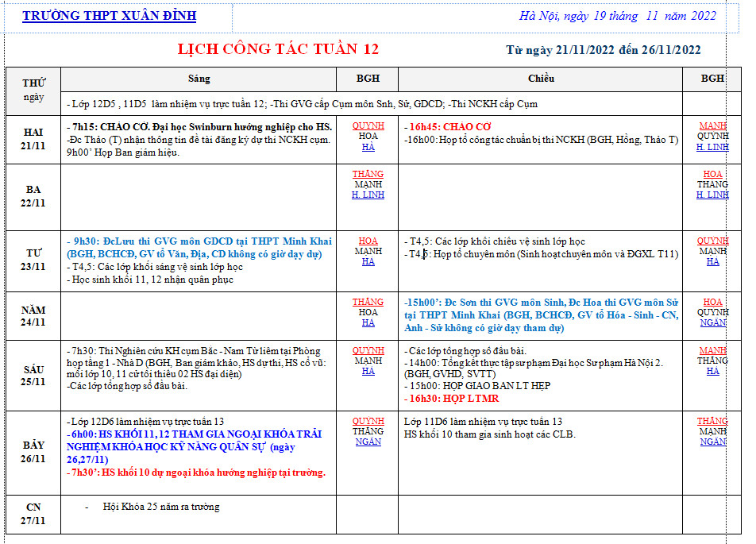Select HOA link in Wednesday 23/11 morning BGH
756x544 pixels.
click(368, 241)
